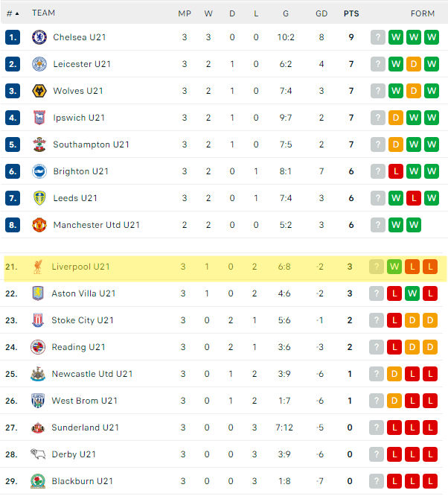Sort standings by GD column header
448x502 pixels.
[321, 13]
